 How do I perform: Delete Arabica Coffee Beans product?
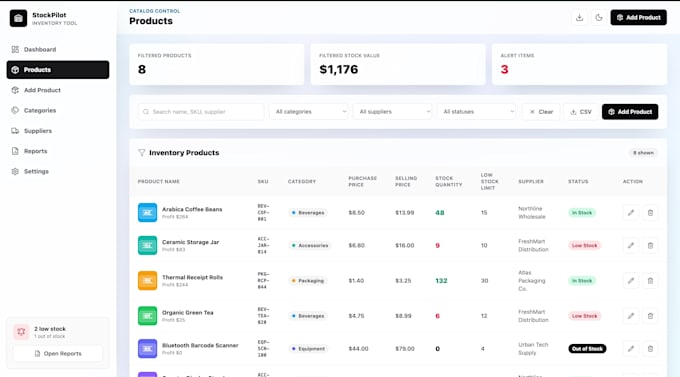(650, 213)
